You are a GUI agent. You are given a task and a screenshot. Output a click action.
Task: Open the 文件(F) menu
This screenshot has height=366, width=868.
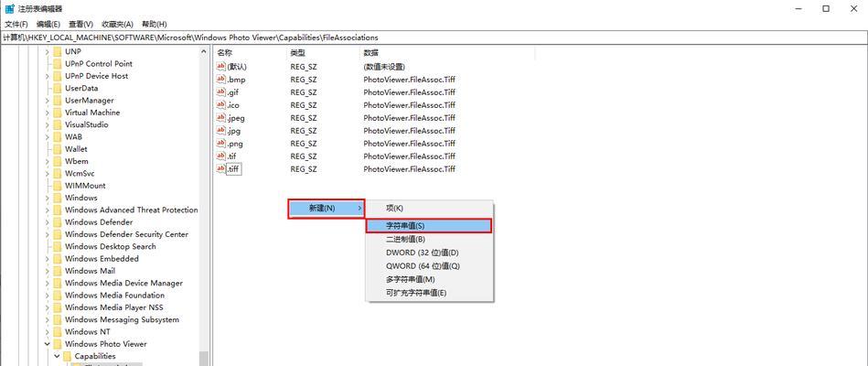pyautogui.click(x=16, y=25)
